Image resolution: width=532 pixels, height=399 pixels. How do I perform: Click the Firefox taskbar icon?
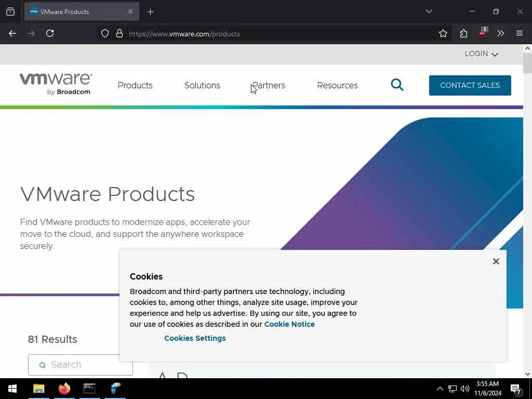64,389
